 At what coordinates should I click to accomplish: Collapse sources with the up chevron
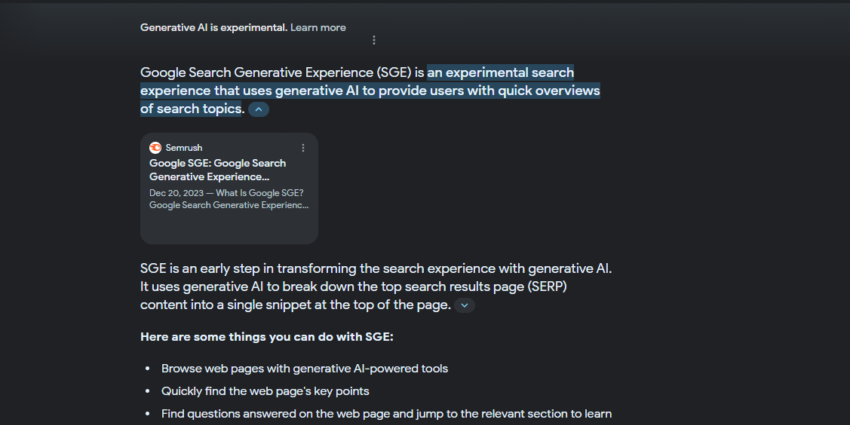(258, 109)
